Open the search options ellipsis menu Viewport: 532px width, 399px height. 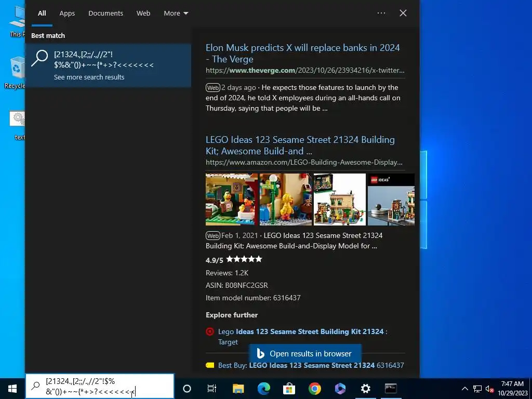[381, 13]
